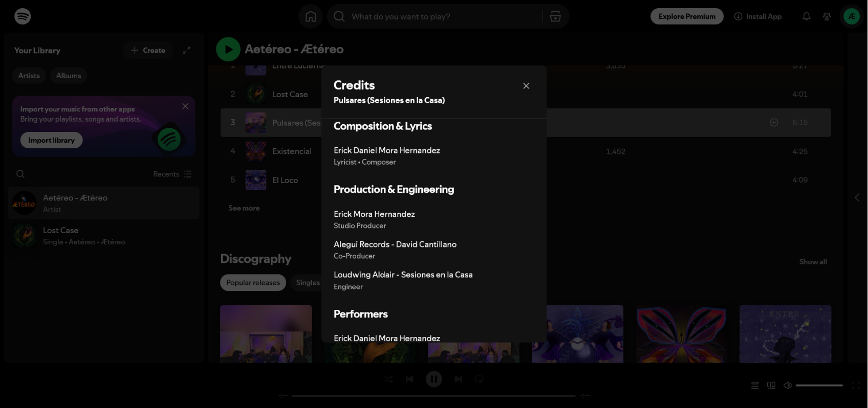Click Pulsares (Sesiones en la Casa) credits subtitle
This screenshot has width=868, height=408.
point(389,100)
